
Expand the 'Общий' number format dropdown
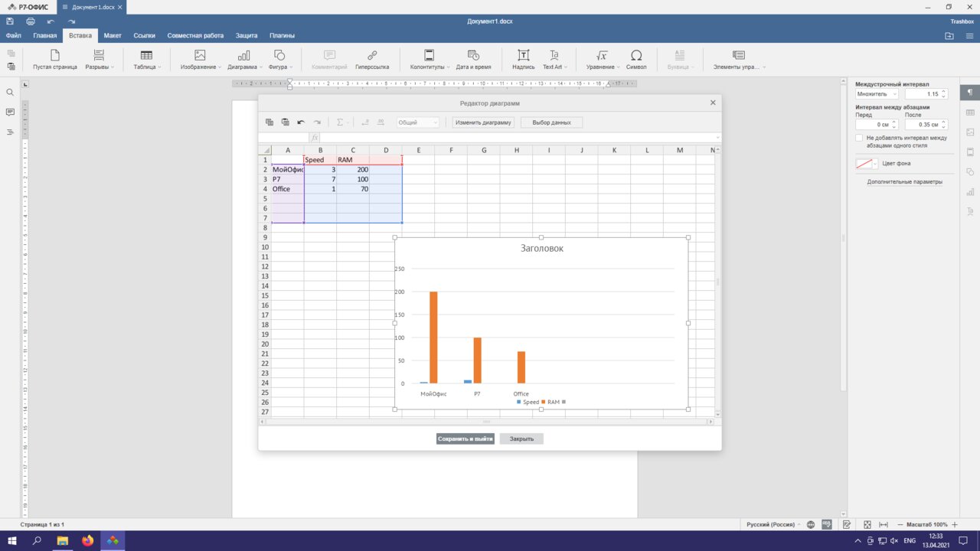pos(418,122)
